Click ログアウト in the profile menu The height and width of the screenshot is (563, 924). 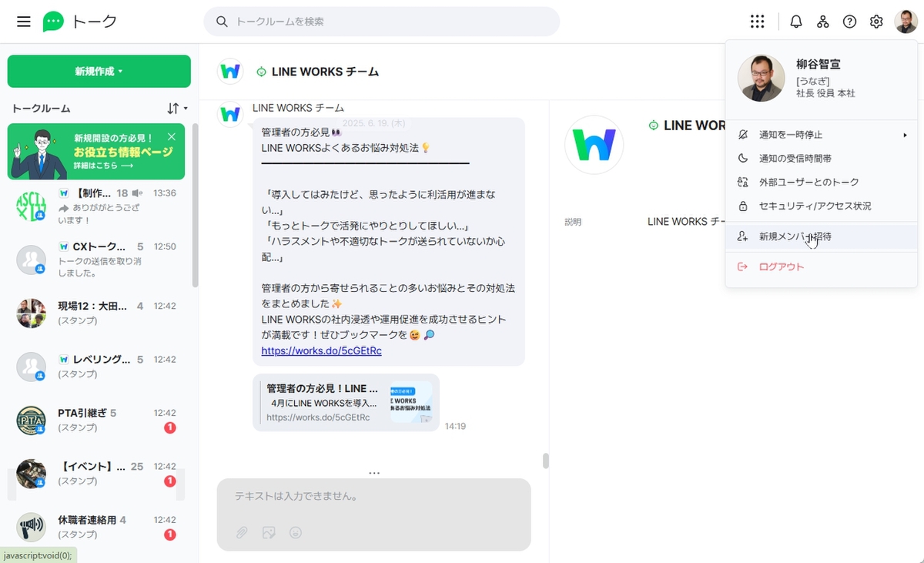[821, 267]
